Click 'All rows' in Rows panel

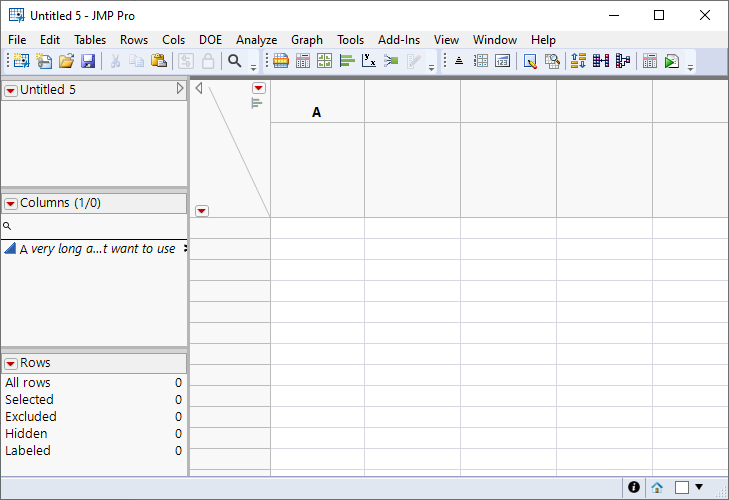pyautogui.click(x=28, y=383)
